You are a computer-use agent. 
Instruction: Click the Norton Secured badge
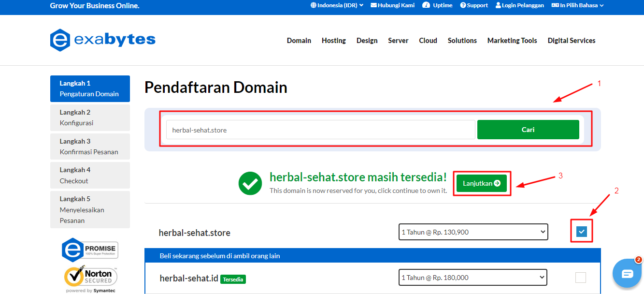pos(90,276)
